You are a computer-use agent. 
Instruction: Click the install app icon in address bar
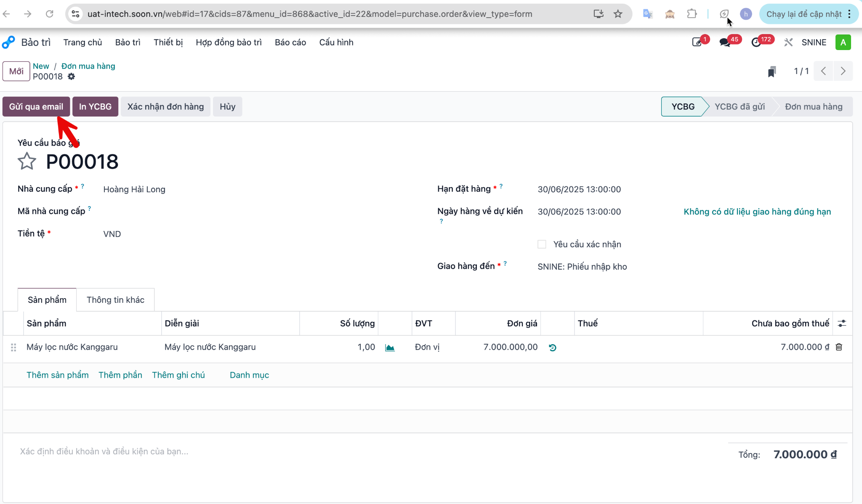tap(599, 14)
